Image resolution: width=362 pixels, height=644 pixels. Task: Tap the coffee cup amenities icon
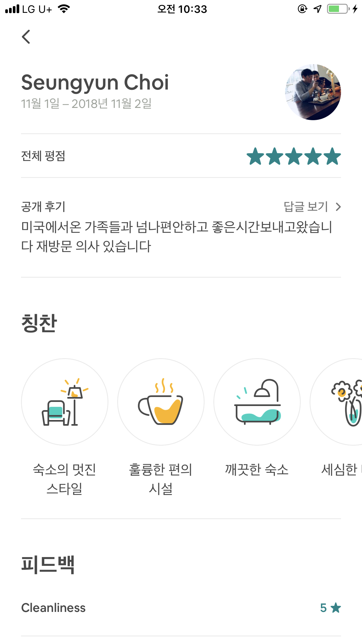click(x=161, y=402)
